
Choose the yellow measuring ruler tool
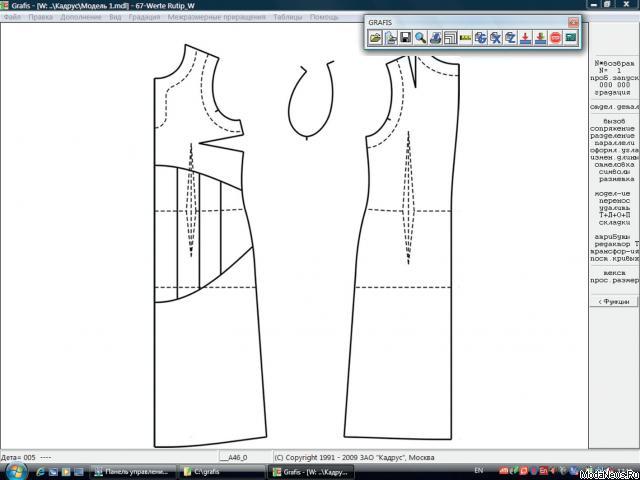tap(465, 38)
